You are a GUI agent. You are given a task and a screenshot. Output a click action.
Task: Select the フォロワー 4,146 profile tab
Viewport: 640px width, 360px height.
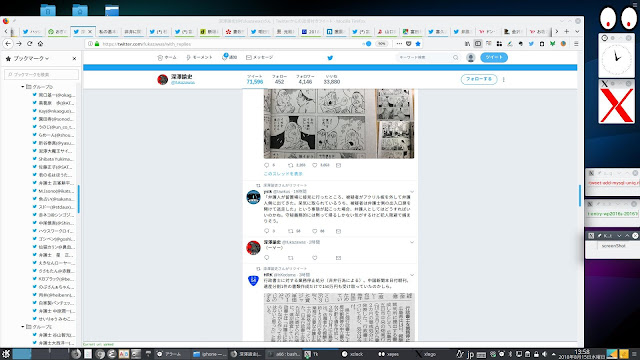[305, 80]
